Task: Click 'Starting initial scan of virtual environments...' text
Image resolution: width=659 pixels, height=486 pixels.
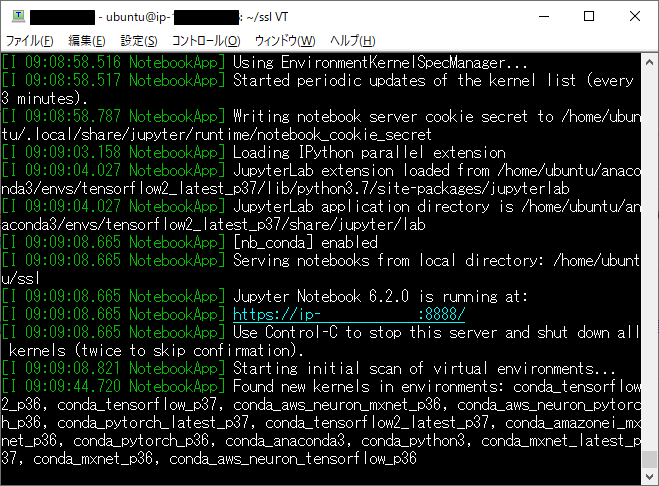Action: tap(424, 368)
